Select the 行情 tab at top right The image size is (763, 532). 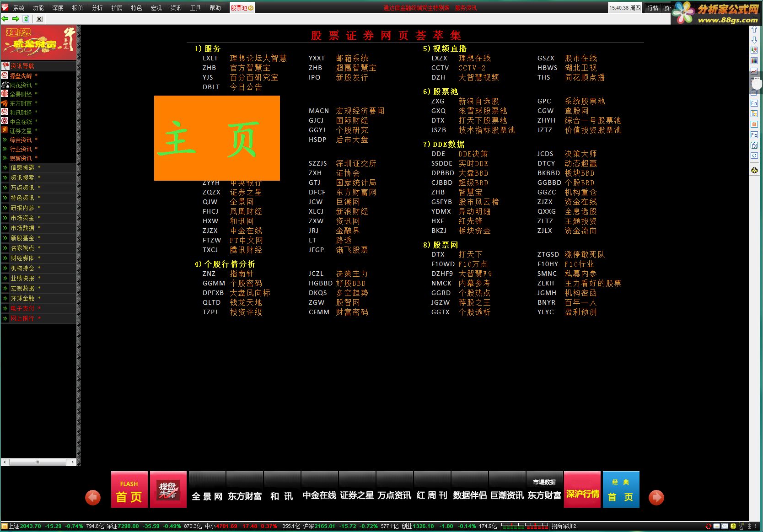653,8
